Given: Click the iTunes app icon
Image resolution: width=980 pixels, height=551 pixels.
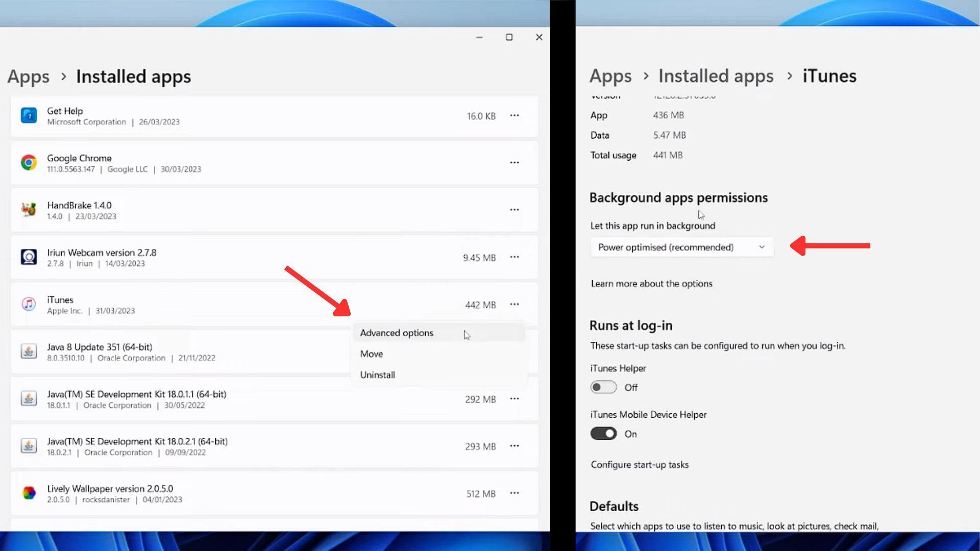Looking at the screenshot, I should click(x=29, y=304).
